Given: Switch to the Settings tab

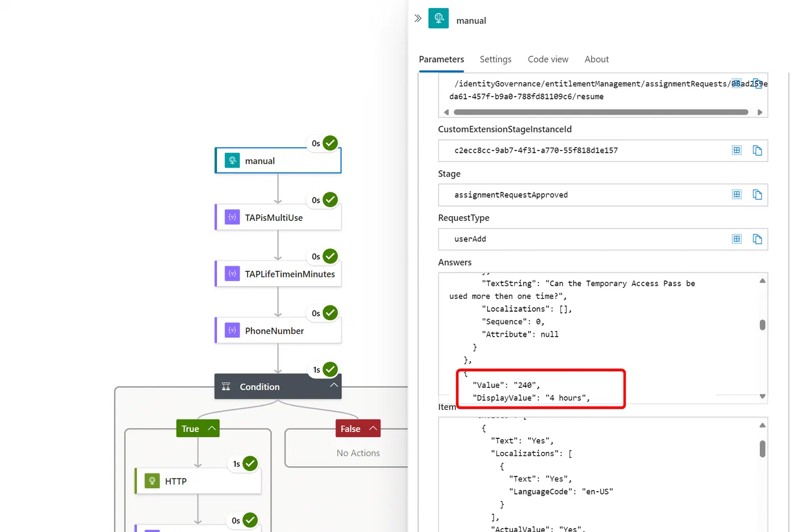Looking at the screenshot, I should [x=495, y=59].
